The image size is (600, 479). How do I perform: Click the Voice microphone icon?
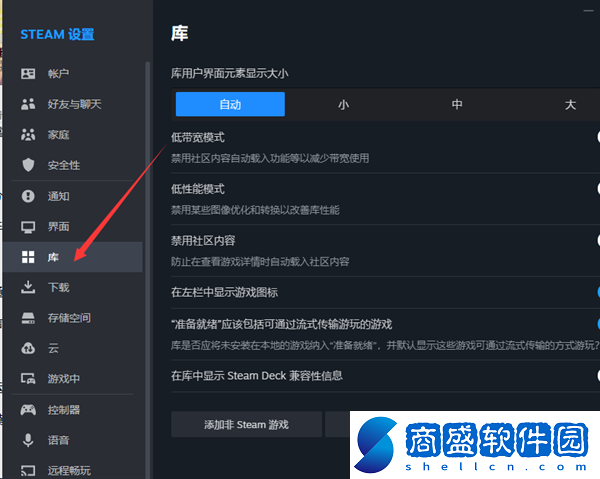(28, 440)
